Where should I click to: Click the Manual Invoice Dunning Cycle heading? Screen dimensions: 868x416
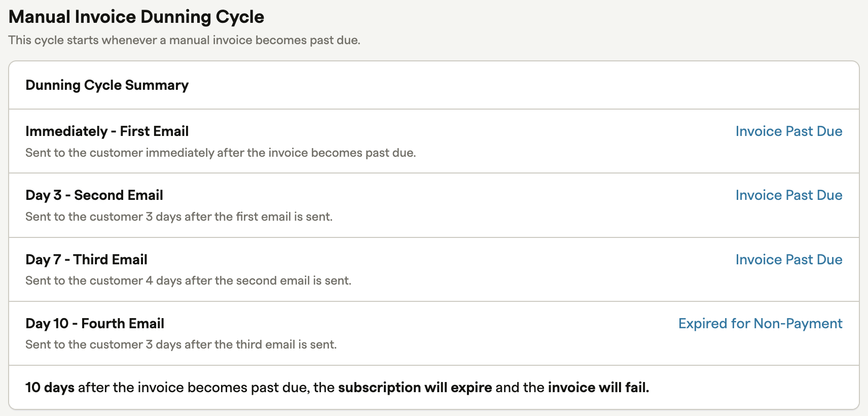coord(136,17)
